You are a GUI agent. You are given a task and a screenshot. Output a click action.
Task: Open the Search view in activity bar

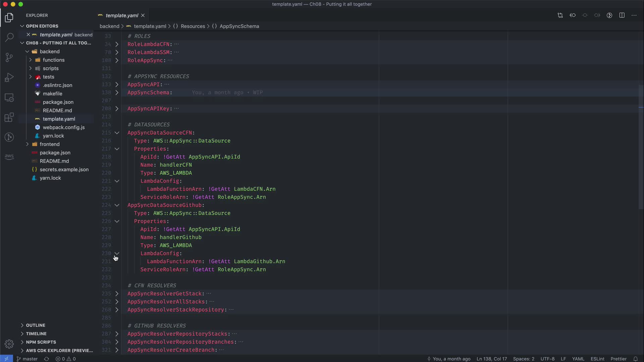[9, 37]
